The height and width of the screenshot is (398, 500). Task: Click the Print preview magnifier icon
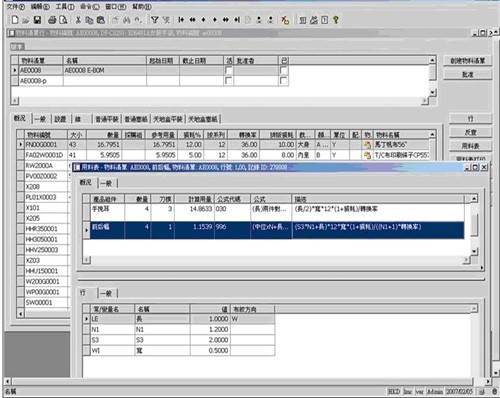click(63, 20)
